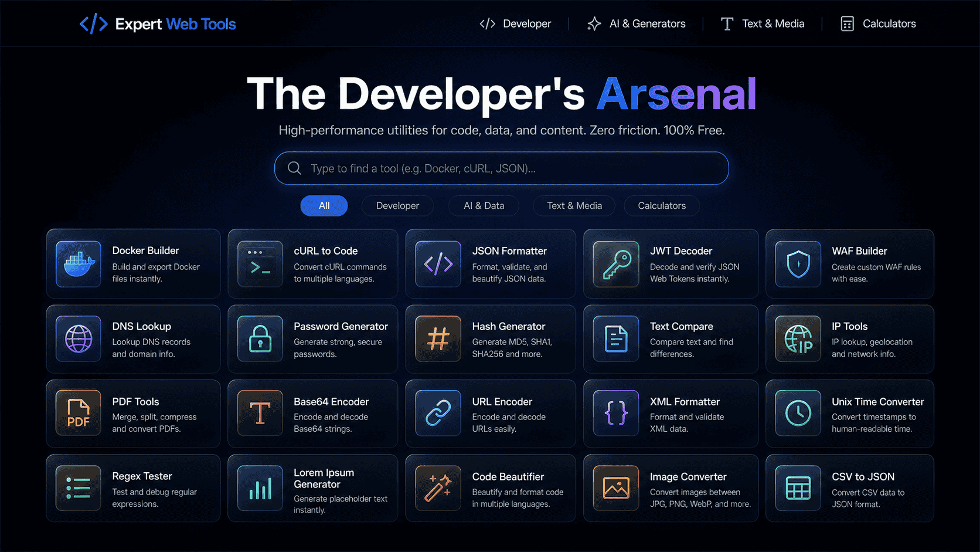
Task: Choose the Calculators filter pill
Action: [662, 206]
